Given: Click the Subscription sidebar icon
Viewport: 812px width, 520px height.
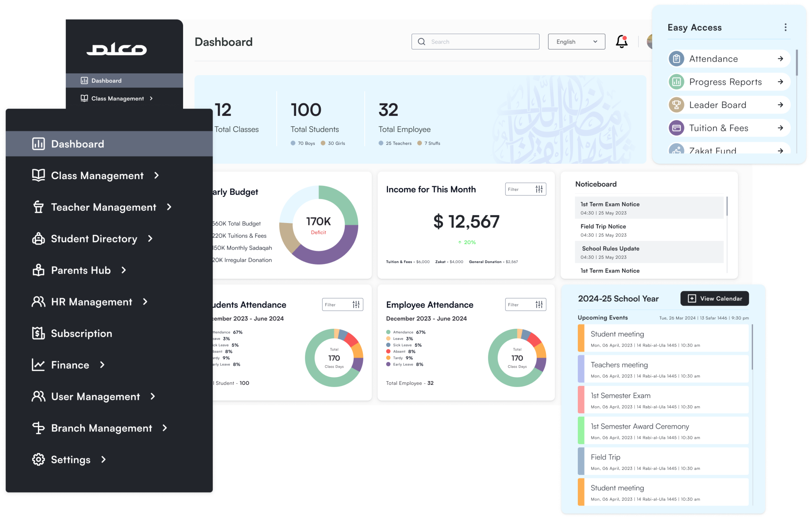Looking at the screenshot, I should click(x=38, y=333).
